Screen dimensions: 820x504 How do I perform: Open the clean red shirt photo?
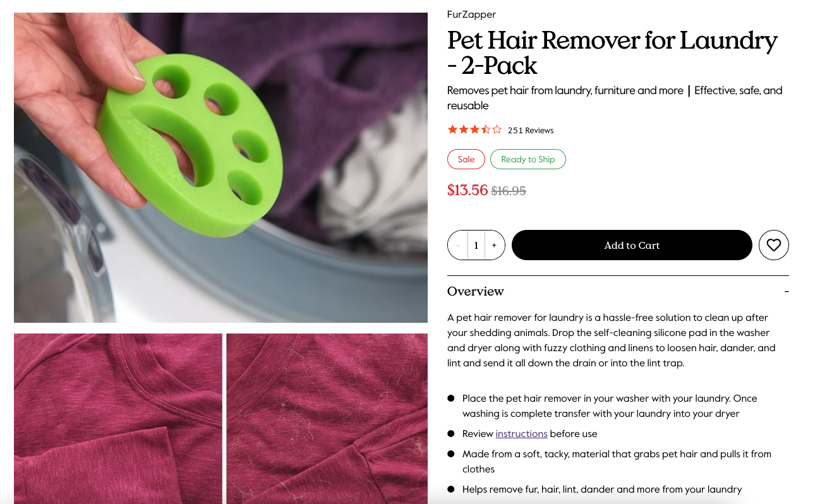(118, 419)
